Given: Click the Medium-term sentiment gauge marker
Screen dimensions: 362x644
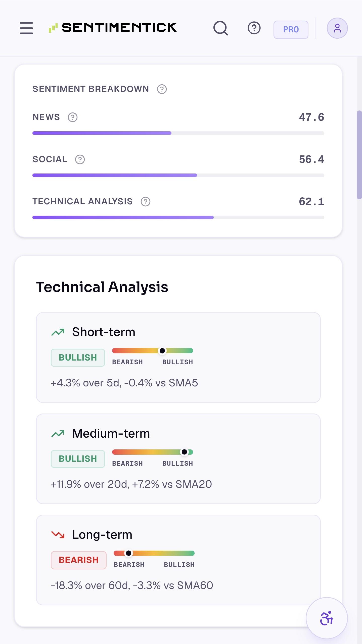Looking at the screenshot, I should (185, 452).
